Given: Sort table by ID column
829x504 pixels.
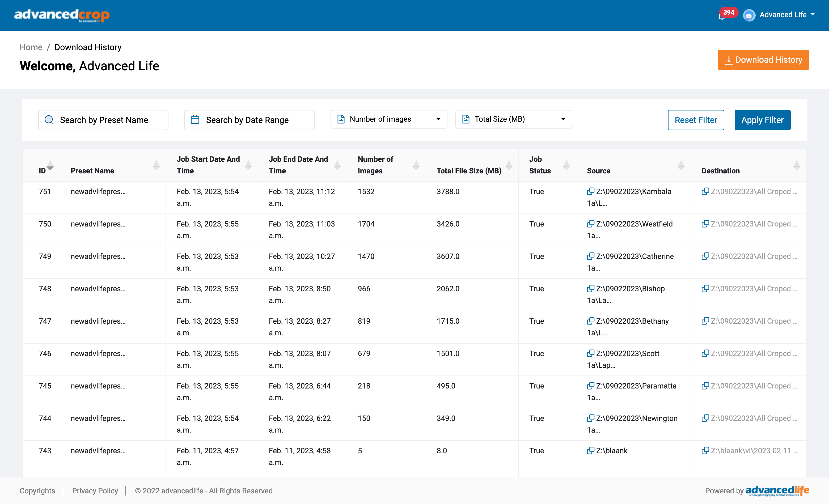Looking at the screenshot, I should 50,165.
